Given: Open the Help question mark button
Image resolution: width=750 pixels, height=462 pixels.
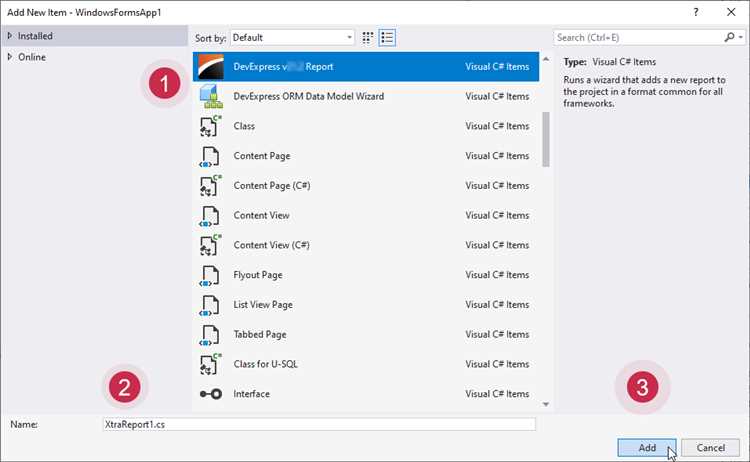Looking at the screenshot, I should pyautogui.click(x=696, y=12).
